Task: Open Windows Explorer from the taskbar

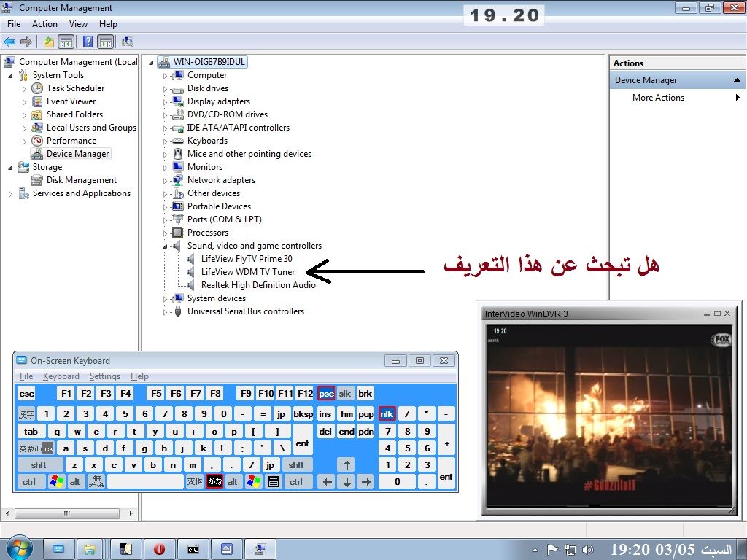Action: click(x=89, y=550)
